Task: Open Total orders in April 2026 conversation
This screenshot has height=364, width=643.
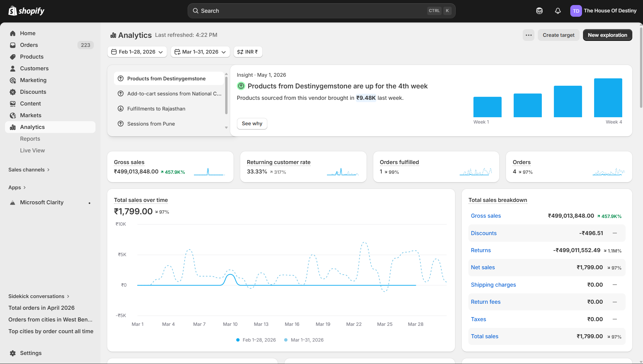Action: click(42, 308)
